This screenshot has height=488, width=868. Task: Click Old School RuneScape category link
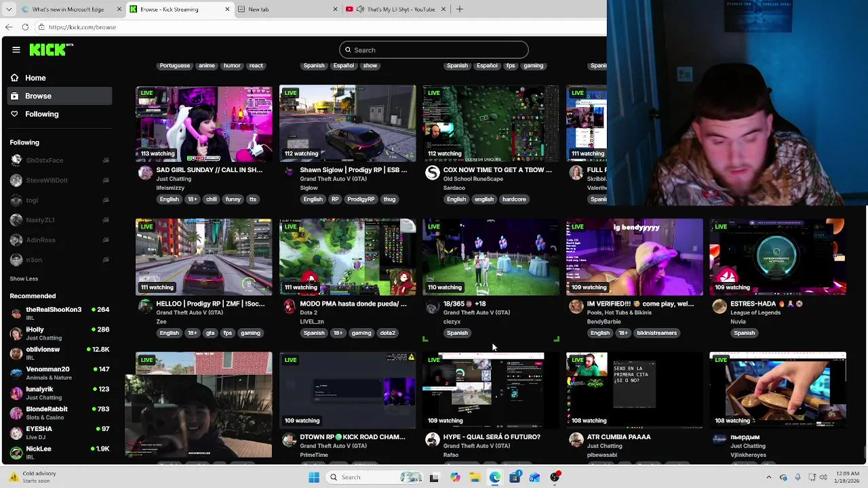click(x=473, y=179)
